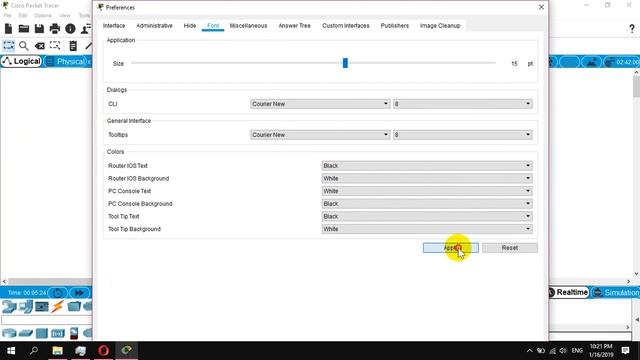Switch to Simulation mode
Screen dimensions: 640x360
tap(616, 293)
